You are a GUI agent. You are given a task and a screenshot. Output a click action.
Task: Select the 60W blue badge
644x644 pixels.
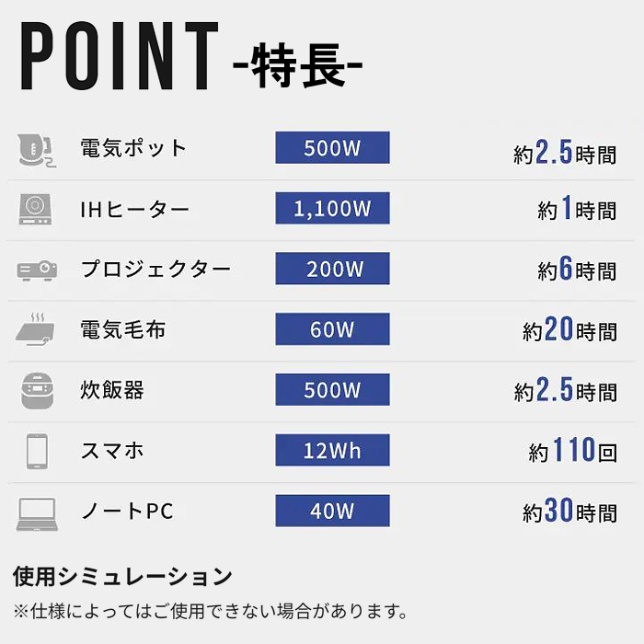point(332,329)
